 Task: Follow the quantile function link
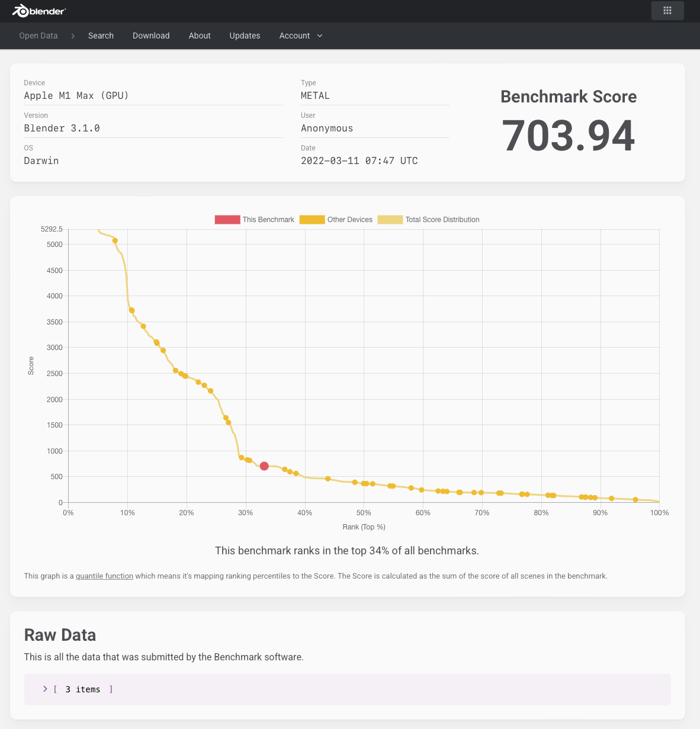point(104,576)
